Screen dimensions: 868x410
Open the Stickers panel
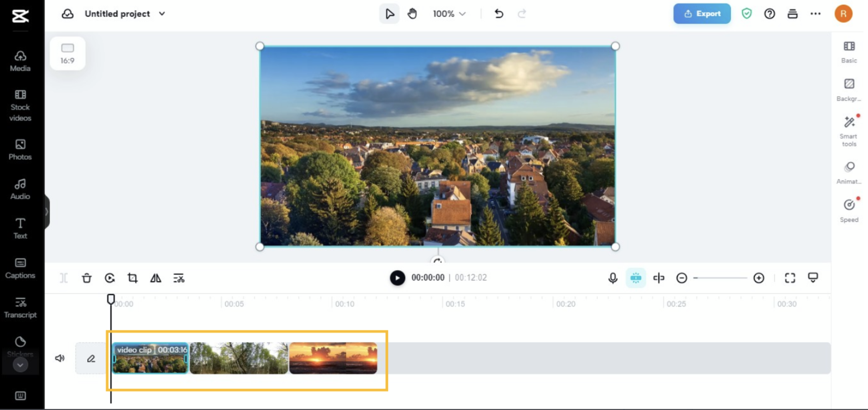click(20, 346)
